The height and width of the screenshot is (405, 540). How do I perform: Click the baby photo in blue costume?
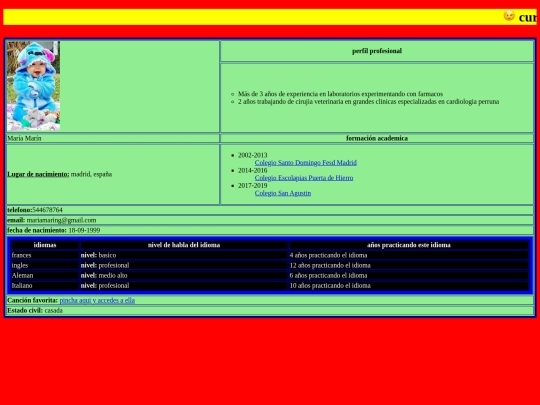click(x=33, y=86)
